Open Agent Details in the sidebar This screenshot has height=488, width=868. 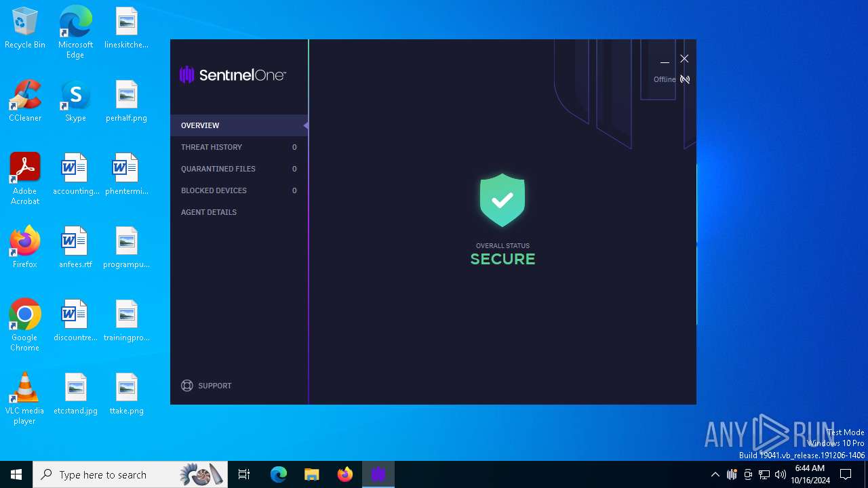pos(239,212)
